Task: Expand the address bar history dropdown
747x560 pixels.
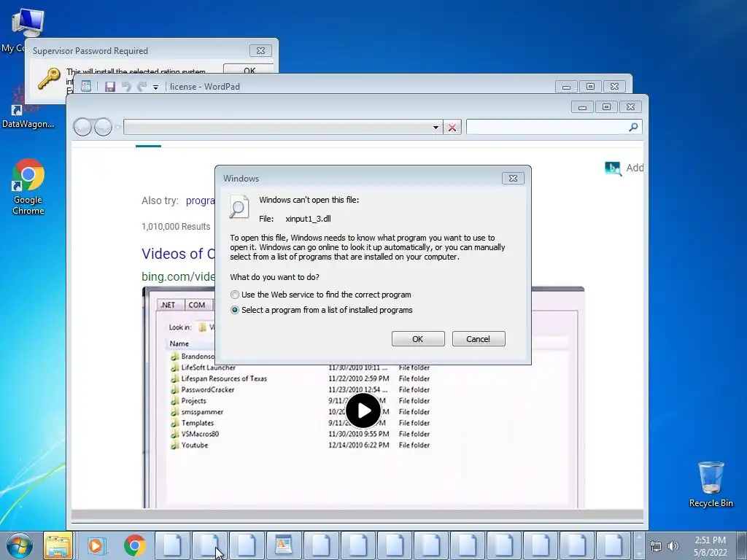Action: coord(436,127)
